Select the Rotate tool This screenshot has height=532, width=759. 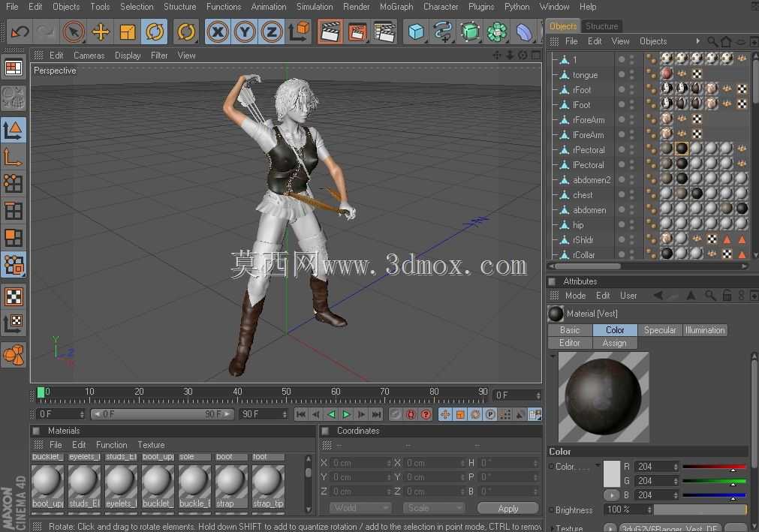pos(155,32)
